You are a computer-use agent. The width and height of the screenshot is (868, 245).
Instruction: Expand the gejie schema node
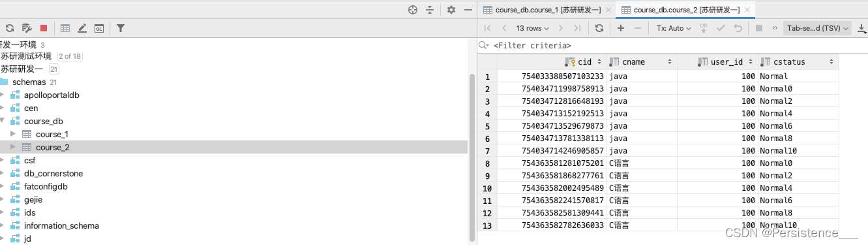tap(3, 200)
